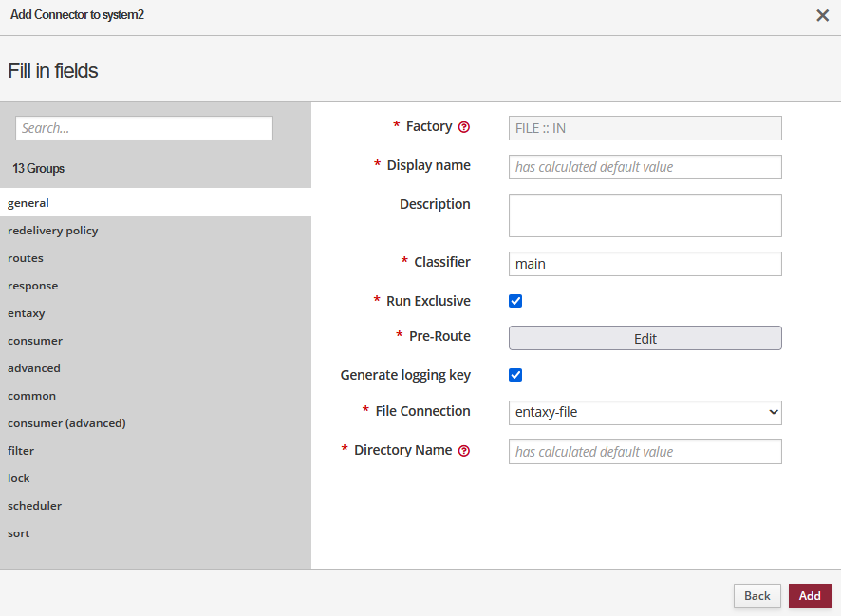Image resolution: width=841 pixels, height=616 pixels.
Task: Select the entaxy group
Action: tap(27, 313)
